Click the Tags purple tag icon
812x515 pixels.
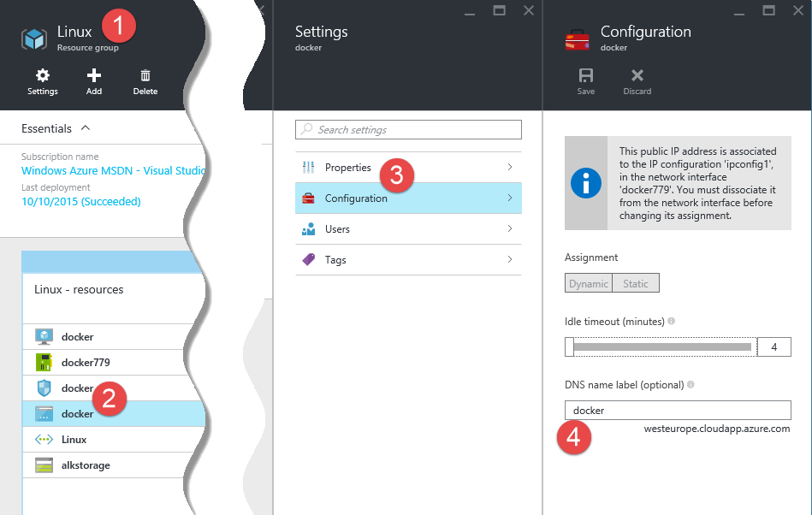click(x=308, y=259)
